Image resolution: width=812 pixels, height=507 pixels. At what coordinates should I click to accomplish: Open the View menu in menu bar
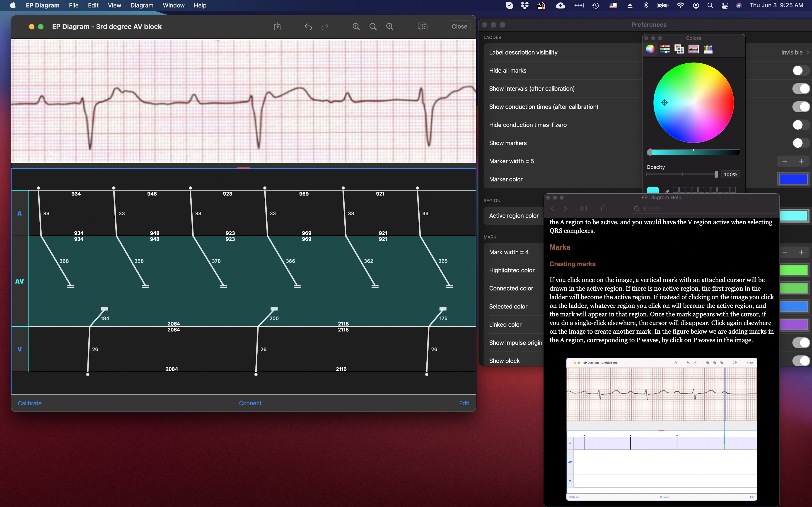(x=114, y=5)
